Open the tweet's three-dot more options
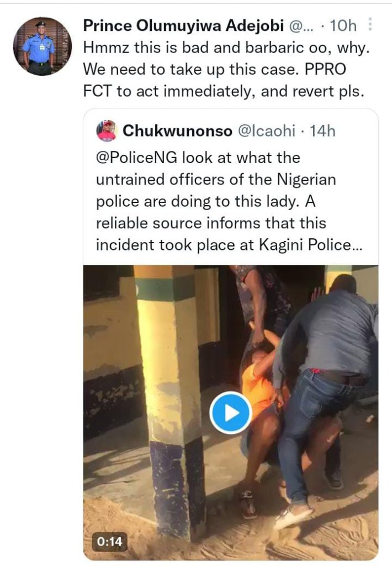 369,25
